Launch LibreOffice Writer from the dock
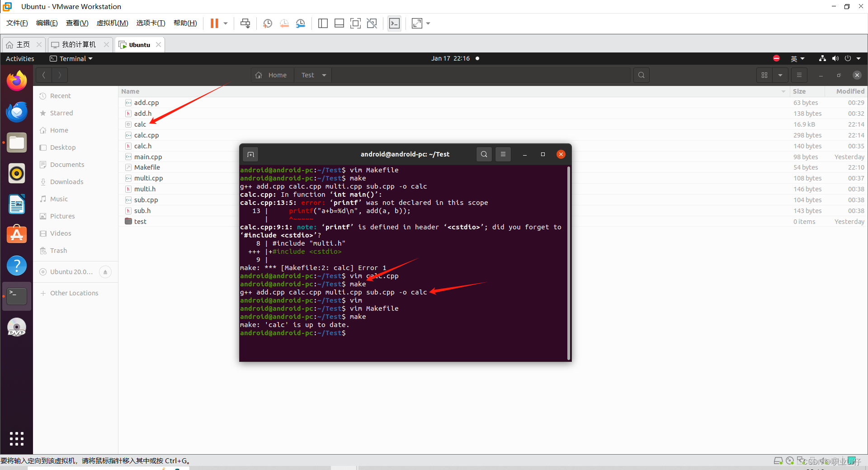This screenshot has height=470, width=868. pyautogui.click(x=17, y=204)
